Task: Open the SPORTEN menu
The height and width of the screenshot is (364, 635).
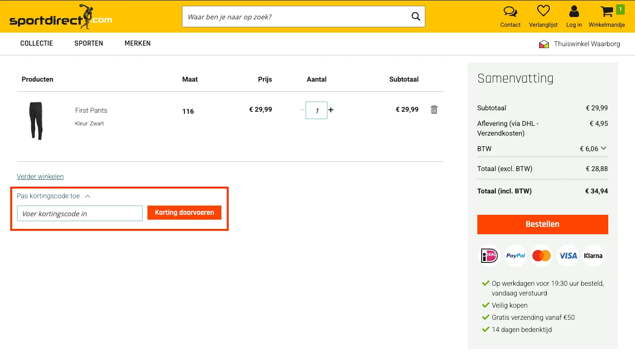Action: pyautogui.click(x=89, y=43)
